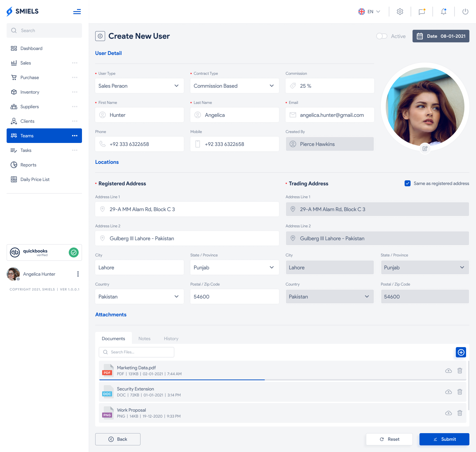The image size is (476, 452).
Task: Edit profile photo using pencil icon
Action: 425,149
